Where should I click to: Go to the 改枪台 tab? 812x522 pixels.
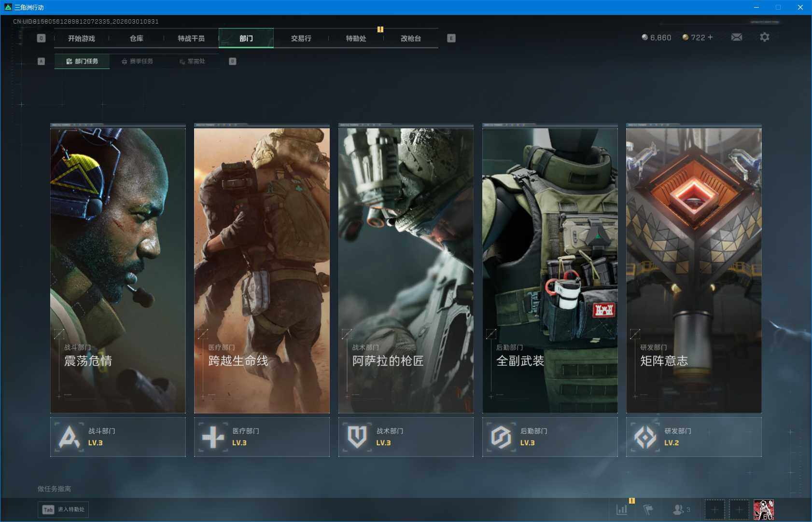click(410, 38)
